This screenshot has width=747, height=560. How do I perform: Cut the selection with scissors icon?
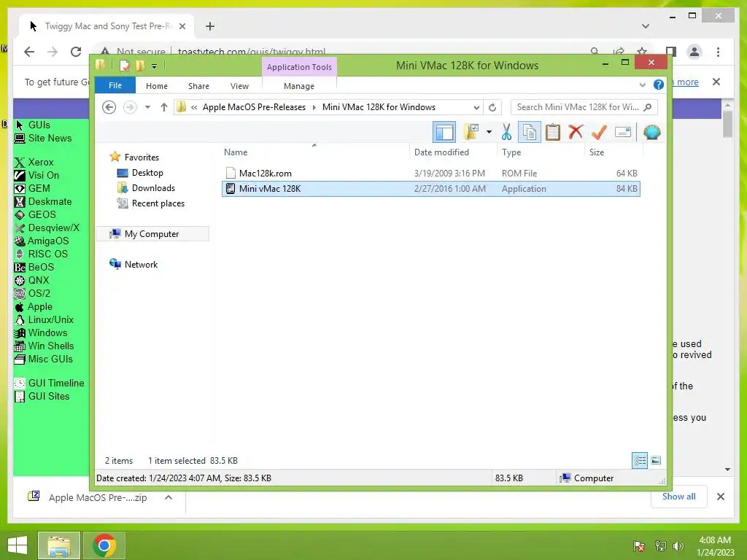click(x=506, y=132)
